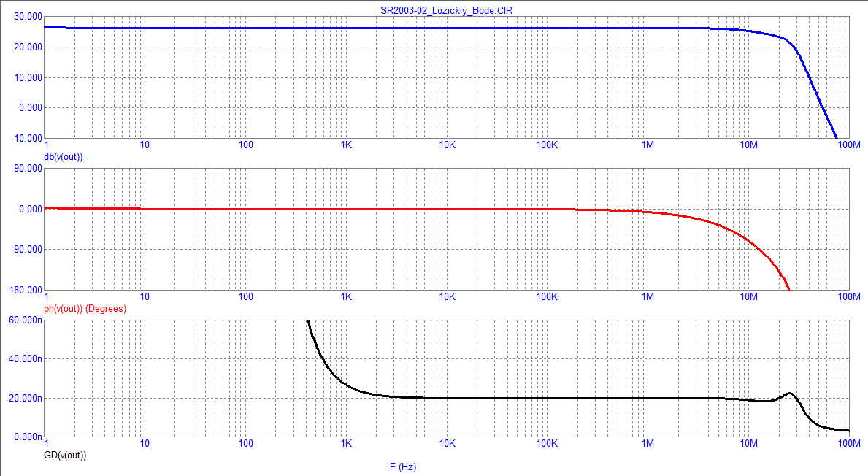The width and height of the screenshot is (868, 476).
Task: Click the 100K label under phase plot
Action: pyautogui.click(x=547, y=296)
